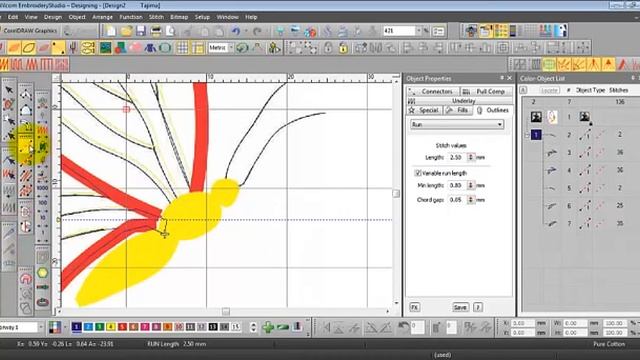Adjust the Length spinner arrows
The image size is (640, 360).
point(471,157)
